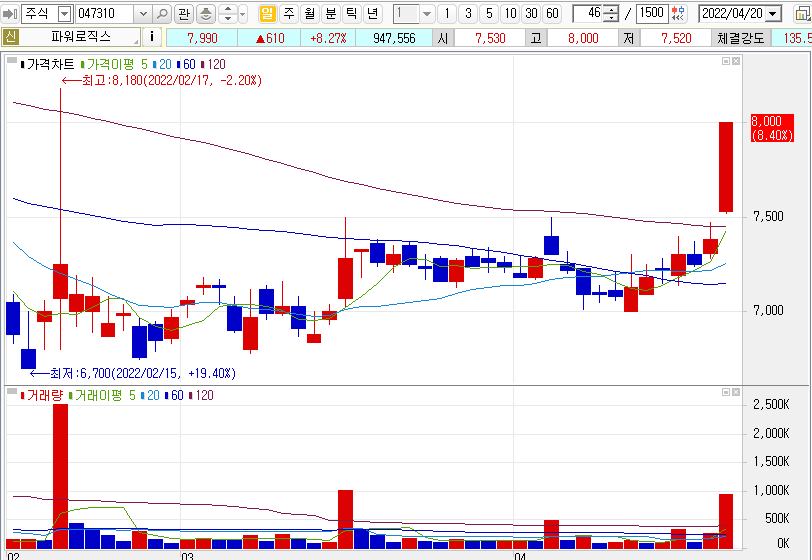Choose the 5 interval button

click(x=489, y=13)
